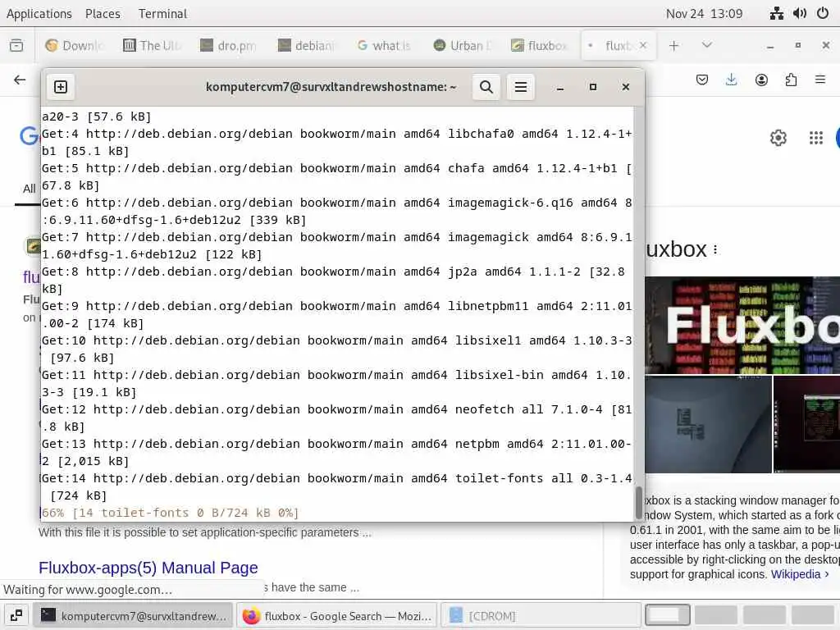Switch to the Urban Dictionary tab
840x630 pixels.
463,46
